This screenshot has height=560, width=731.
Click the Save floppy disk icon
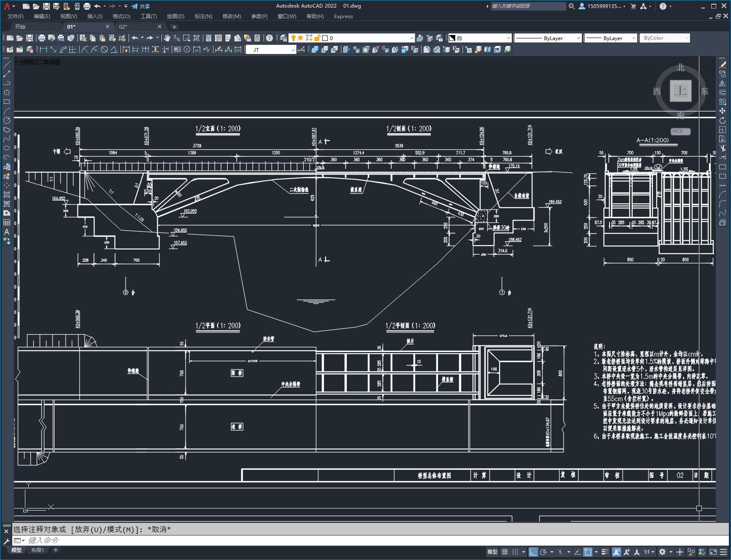point(29,38)
